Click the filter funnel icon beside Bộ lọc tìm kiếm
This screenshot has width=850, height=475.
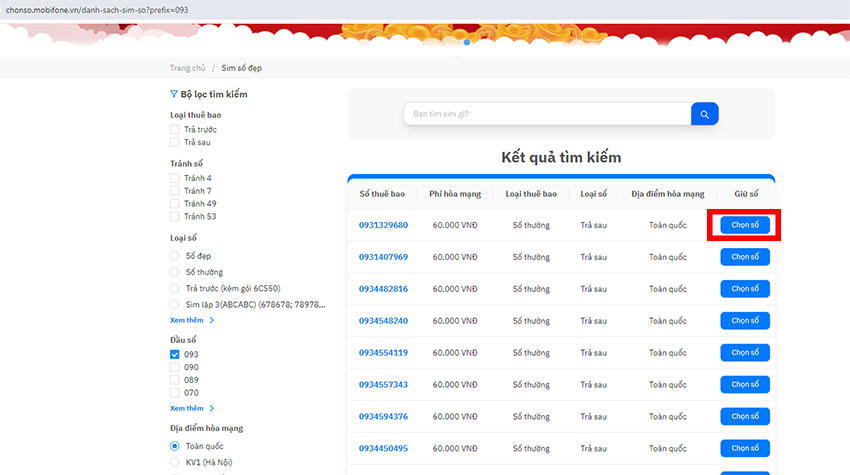173,94
